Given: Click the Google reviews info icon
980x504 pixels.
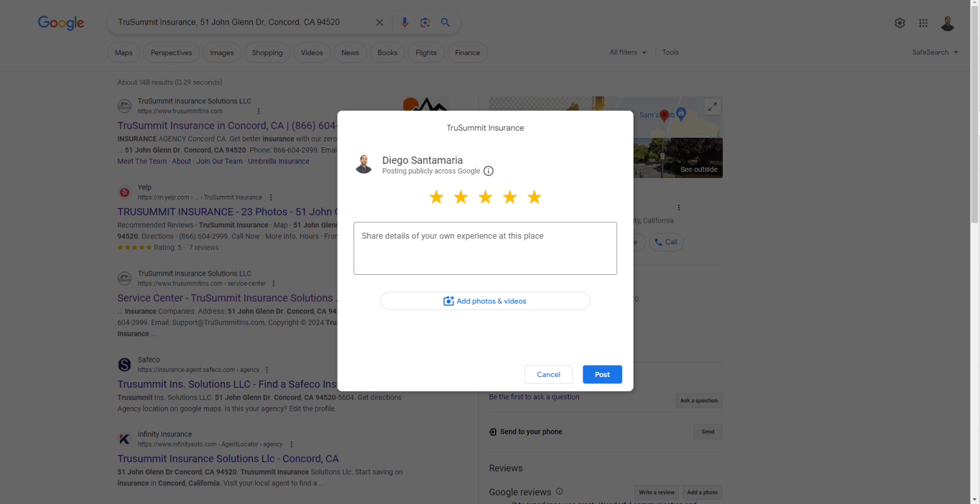Looking at the screenshot, I should [560, 491].
